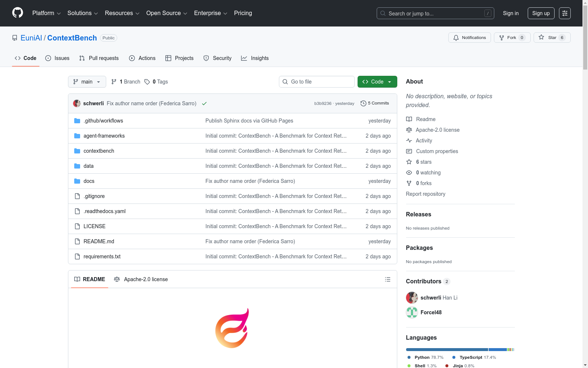Click schwerli's avatar in latest commit
The height and width of the screenshot is (368, 588).
pos(77,103)
